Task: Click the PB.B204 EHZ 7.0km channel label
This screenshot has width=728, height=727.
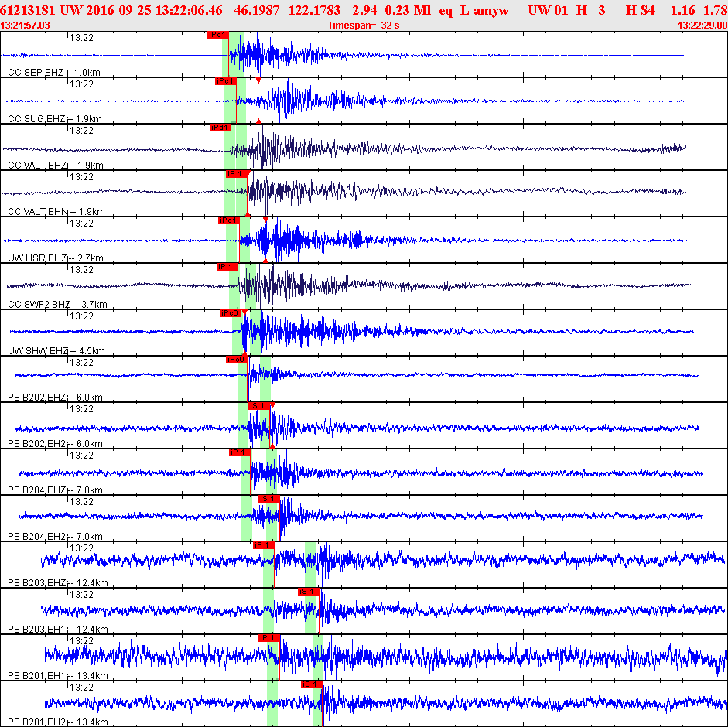Action: click(x=55, y=490)
